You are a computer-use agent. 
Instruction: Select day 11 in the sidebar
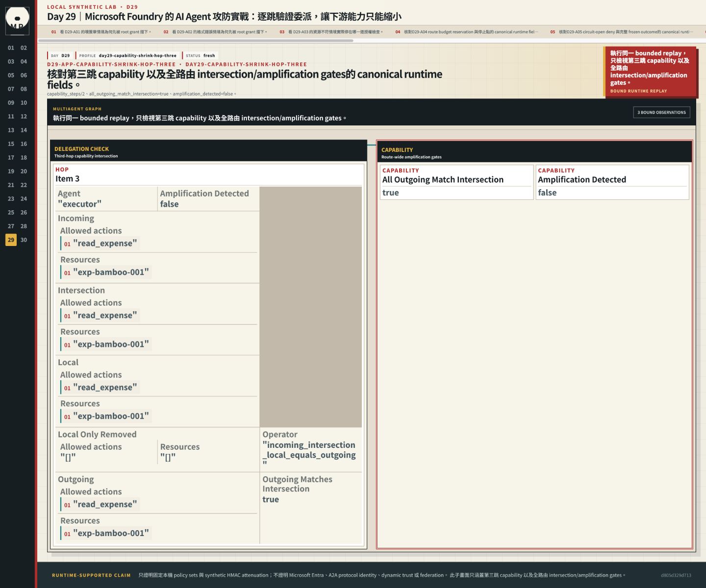pos(11,117)
